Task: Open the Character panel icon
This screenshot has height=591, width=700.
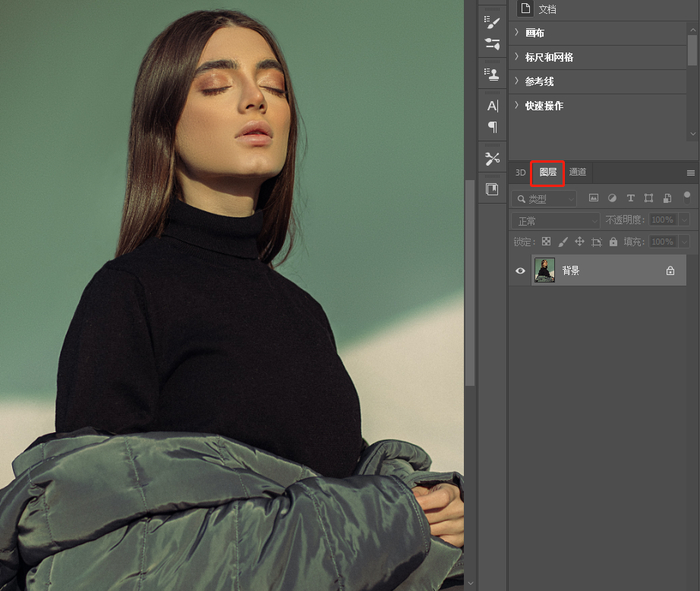Action: pyautogui.click(x=492, y=106)
